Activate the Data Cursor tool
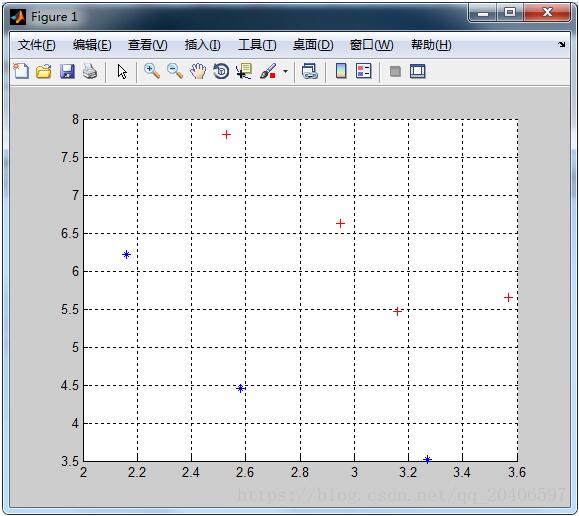Image resolution: width=579 pixels, height=516 pixels. [x=244, y=71]
